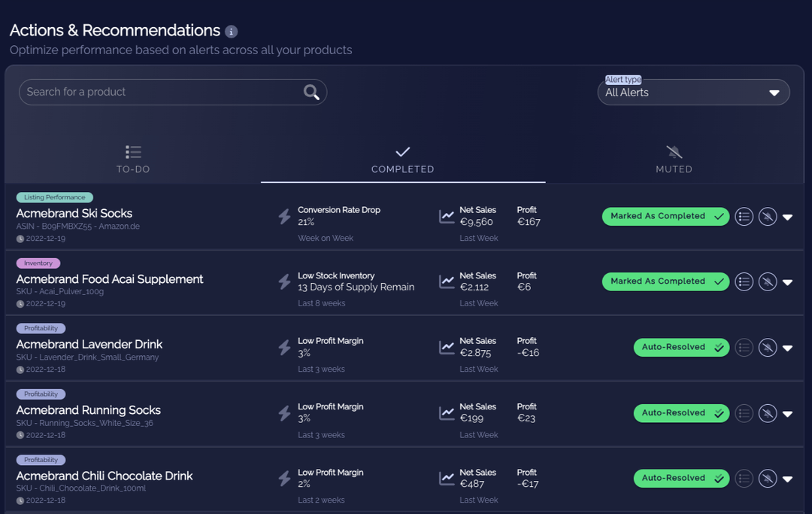Click lightning icon in Chili Chocolate Drink row
The height and width of the screenshot is (514, 812).
tap(284, 478)
